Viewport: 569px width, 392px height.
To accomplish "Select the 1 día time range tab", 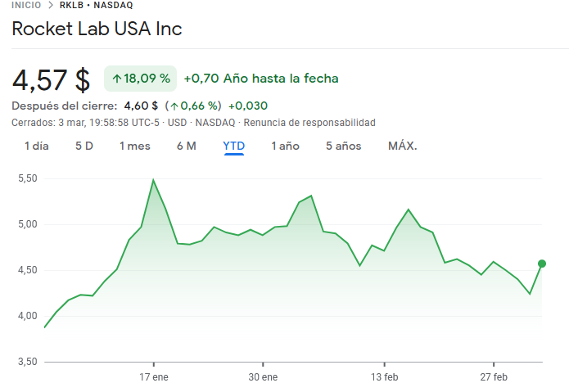I will 36,146.
